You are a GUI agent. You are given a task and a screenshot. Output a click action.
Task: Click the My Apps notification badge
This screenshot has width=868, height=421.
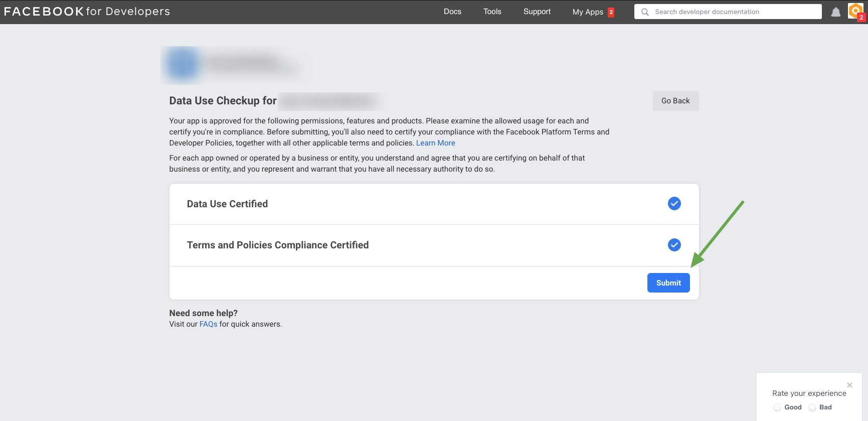click(611, 12)
